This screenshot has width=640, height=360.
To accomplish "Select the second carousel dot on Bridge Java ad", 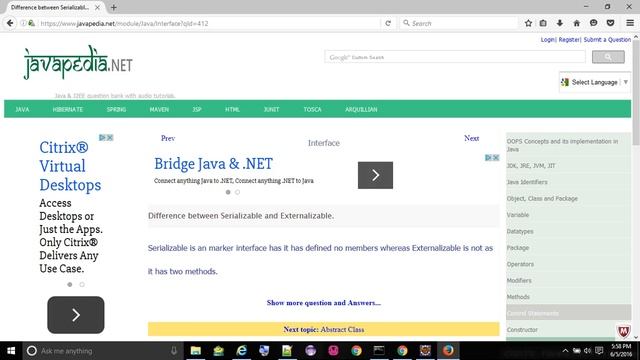I will [238, 192].
